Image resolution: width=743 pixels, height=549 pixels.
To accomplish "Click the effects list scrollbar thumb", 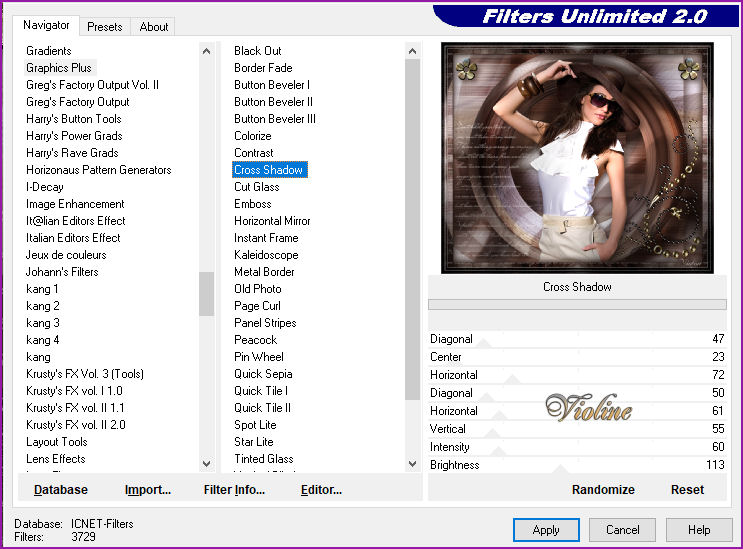I will (x=413, y=229).
